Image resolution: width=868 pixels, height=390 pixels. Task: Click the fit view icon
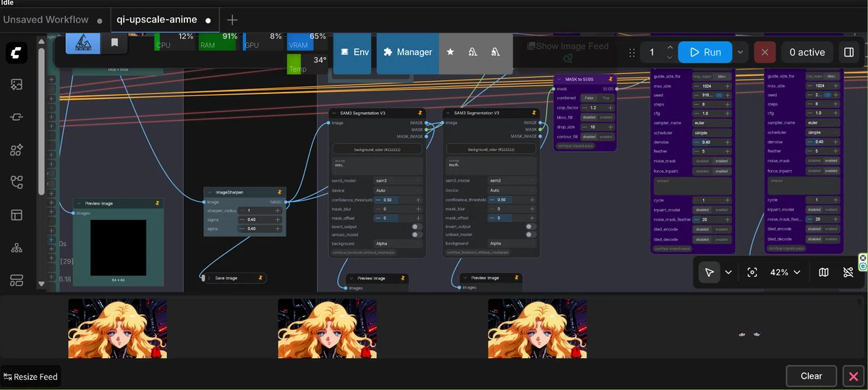(x=752, y=272)
